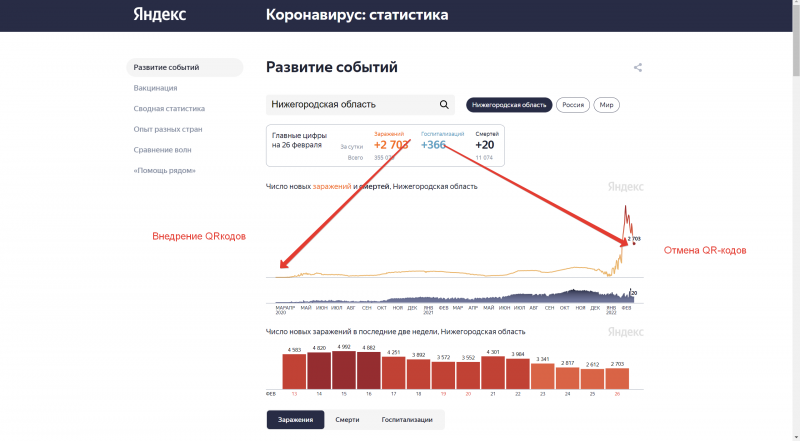Click the bar labeled 3 984
Viewport: 800px width, 441px height.
coord(518,374)
